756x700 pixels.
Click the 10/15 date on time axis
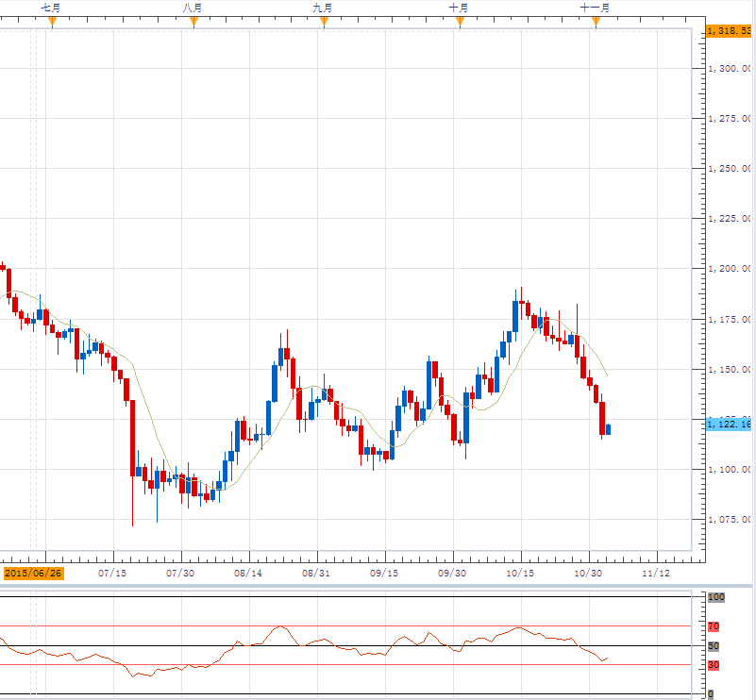[519, 573]
